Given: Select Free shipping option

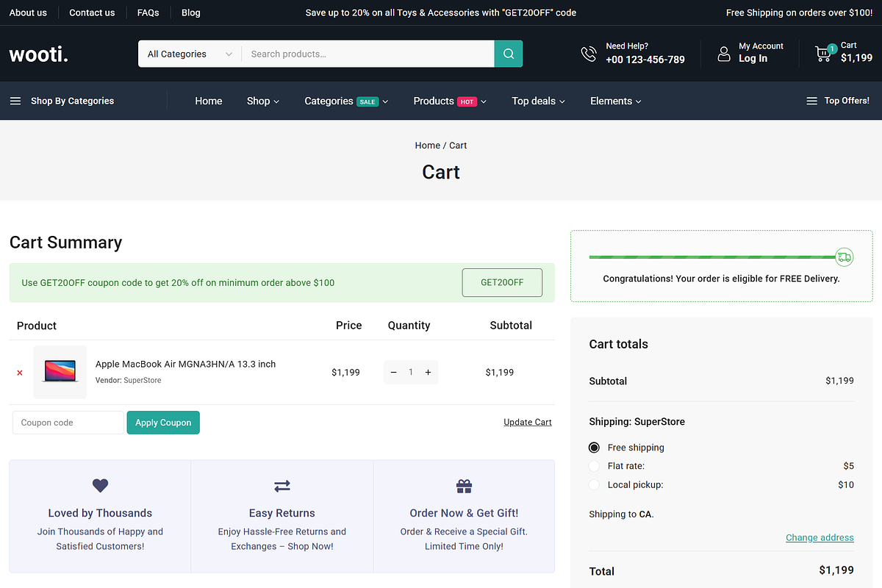Looking at the screenshot, I should click(x=595, y=448).
